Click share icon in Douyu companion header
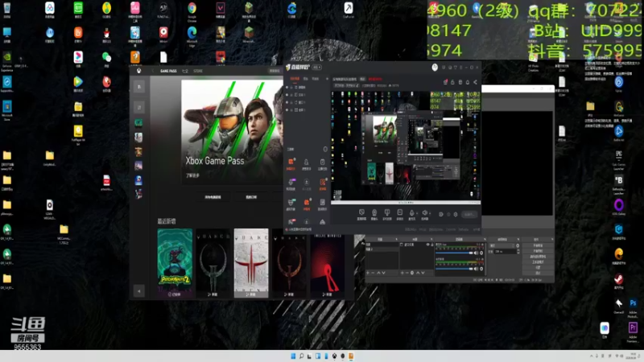 pyautogui.click(x=475, y=82)
